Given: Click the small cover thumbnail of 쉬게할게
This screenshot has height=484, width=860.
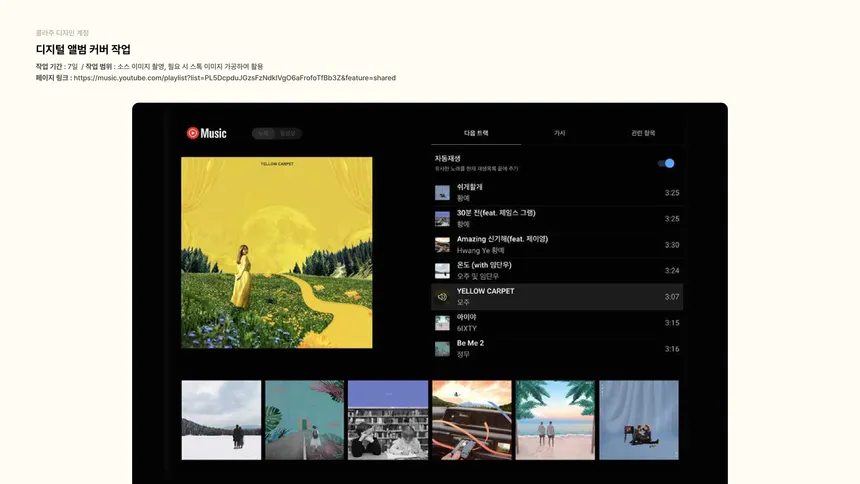Looking at the screenshot, I should [x=442, y=193].
